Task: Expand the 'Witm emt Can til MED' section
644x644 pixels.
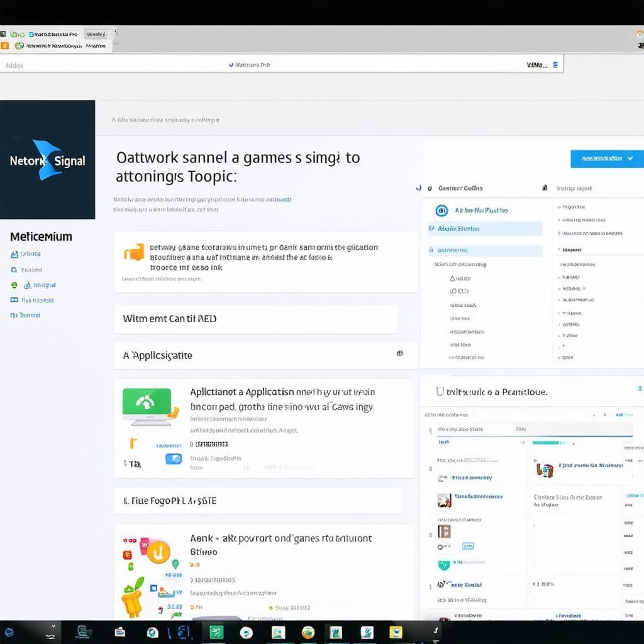Action: [255, 319]
